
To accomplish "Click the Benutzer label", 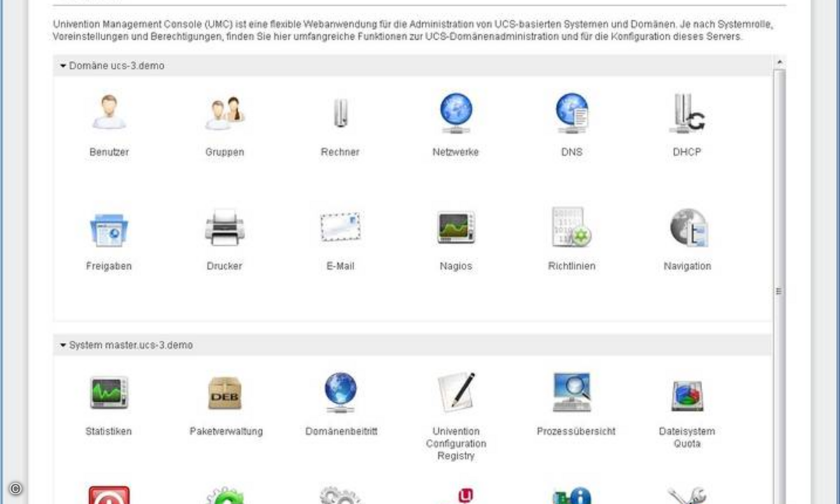I will [109, 152].
